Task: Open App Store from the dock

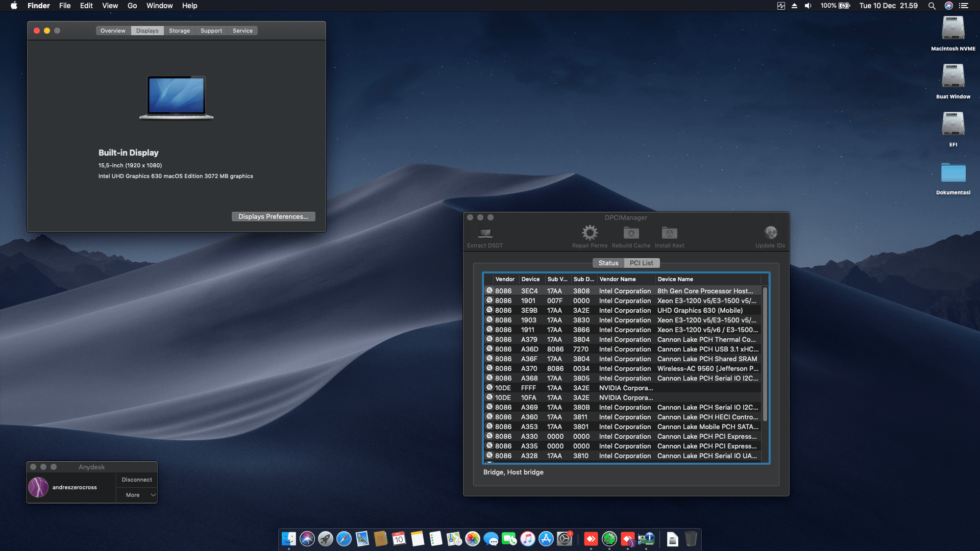Action: pos(546,539)
